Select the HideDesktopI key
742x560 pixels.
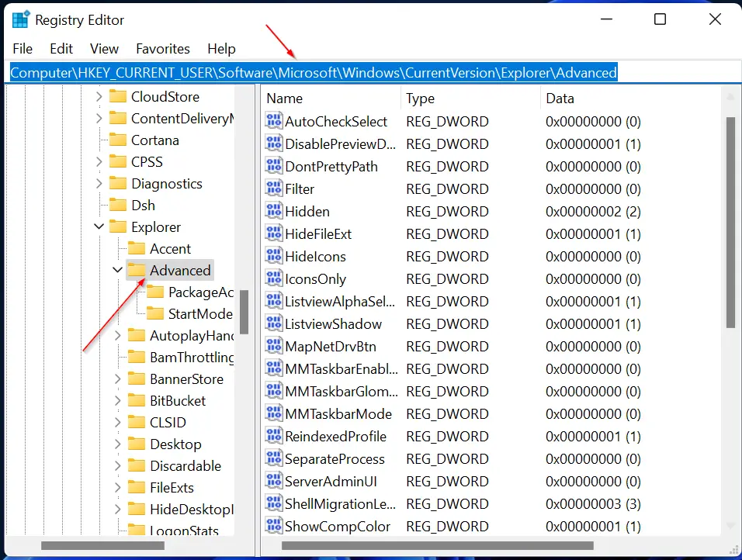point(191,509)
